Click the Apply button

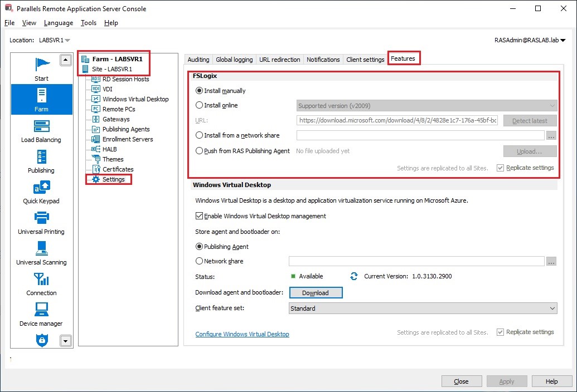507,381
